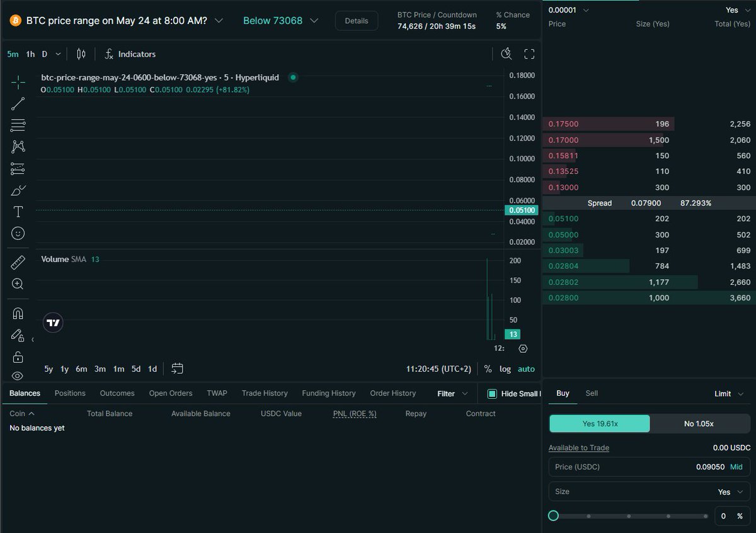
Task: Click the Available to Trade link
Action: [579, 448]
